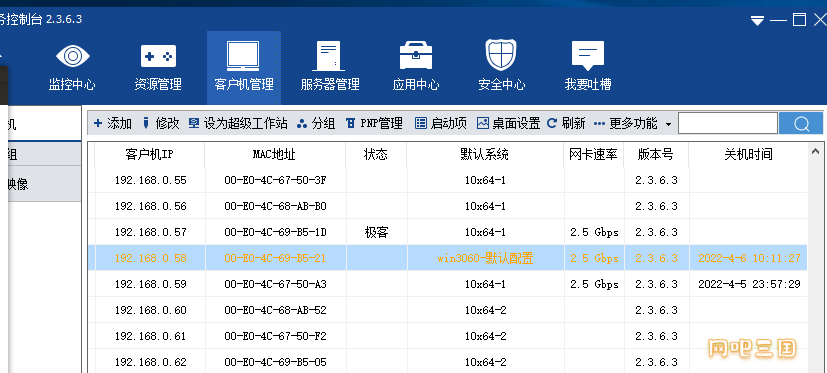827x373 pixels.
Task: Focus the client search input field
Action: tap(728, 123)
